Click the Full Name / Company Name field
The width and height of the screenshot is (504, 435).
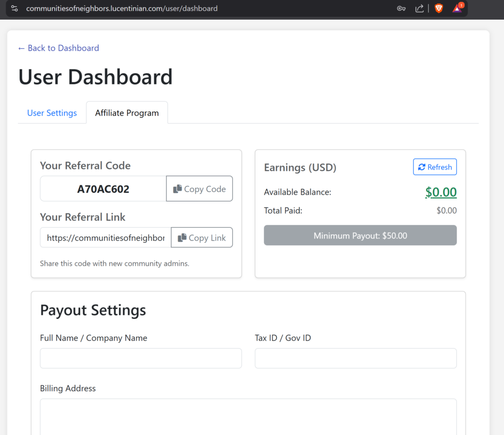141,358
